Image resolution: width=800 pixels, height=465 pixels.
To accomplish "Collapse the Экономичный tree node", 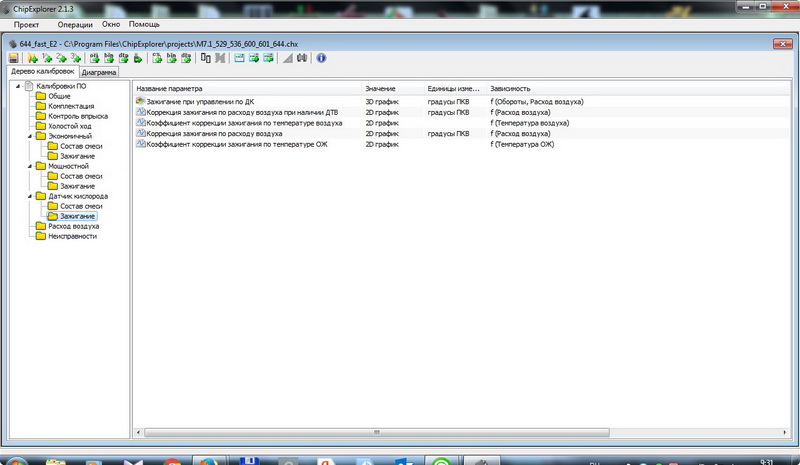I will point(30,136).
